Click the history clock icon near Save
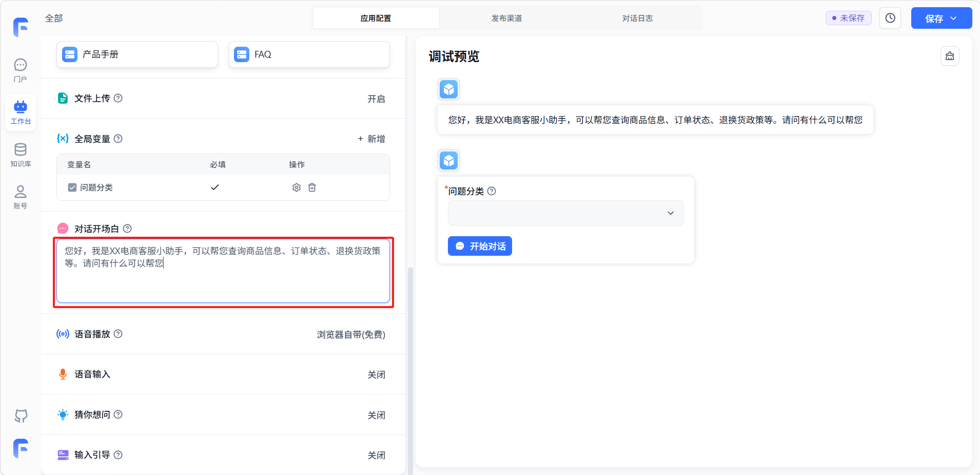The height and width of the screenshot is (475, 980). 890,18
